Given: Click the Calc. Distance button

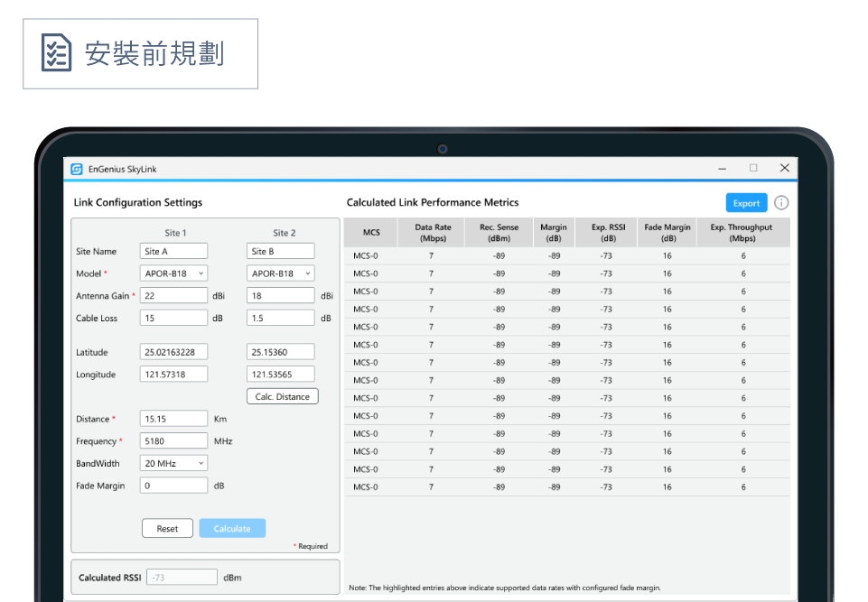Looking at the screenshot, I should (282, 396).
